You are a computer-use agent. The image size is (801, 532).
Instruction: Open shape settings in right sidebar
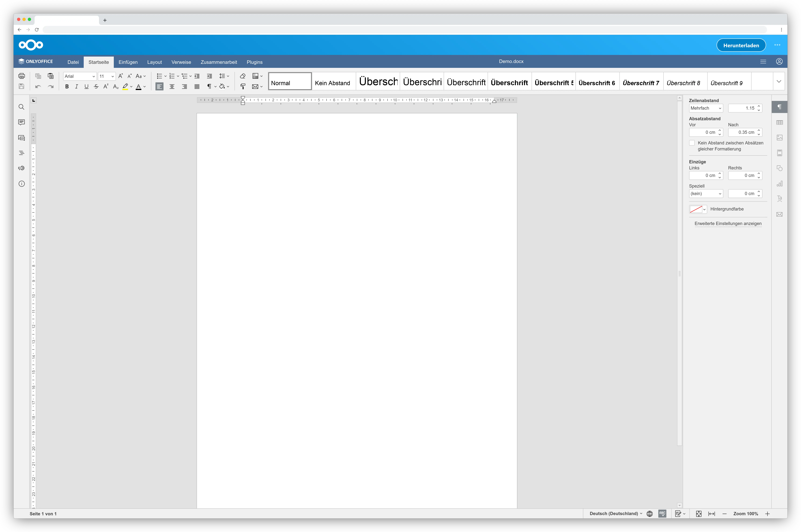tap(780, 168)
